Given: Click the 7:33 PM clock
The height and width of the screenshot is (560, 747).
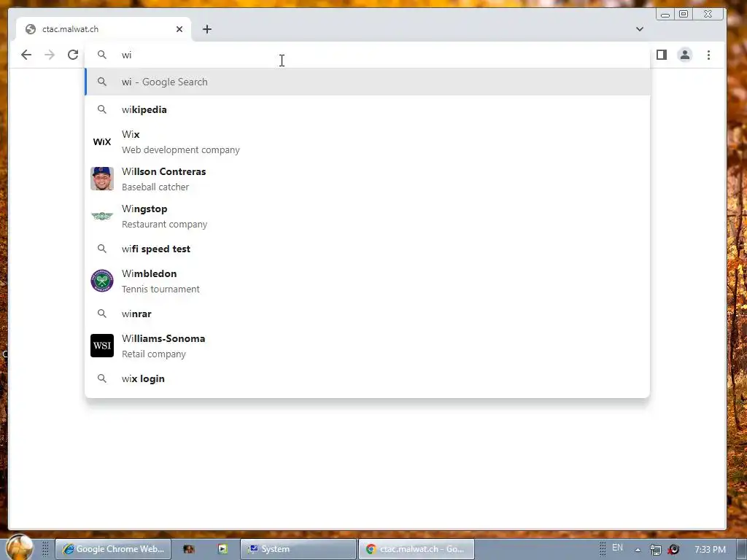Looking at the screenshot, I should 711,550.
